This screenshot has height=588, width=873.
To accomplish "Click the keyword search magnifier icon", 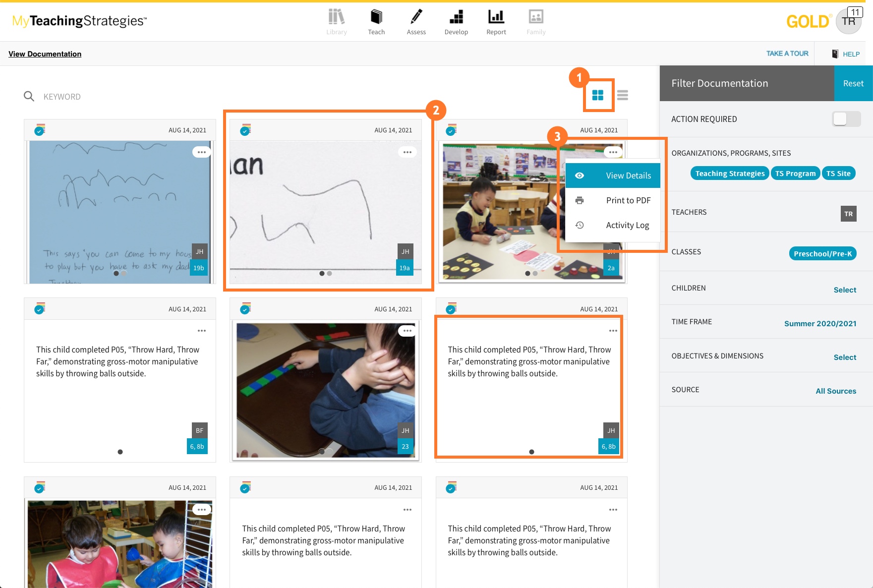I will 29,96.
